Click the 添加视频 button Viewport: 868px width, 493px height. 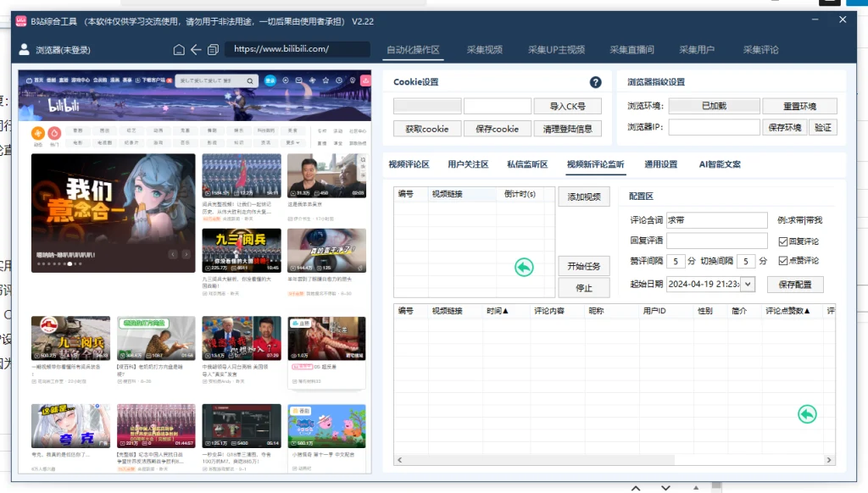point(584,197)
